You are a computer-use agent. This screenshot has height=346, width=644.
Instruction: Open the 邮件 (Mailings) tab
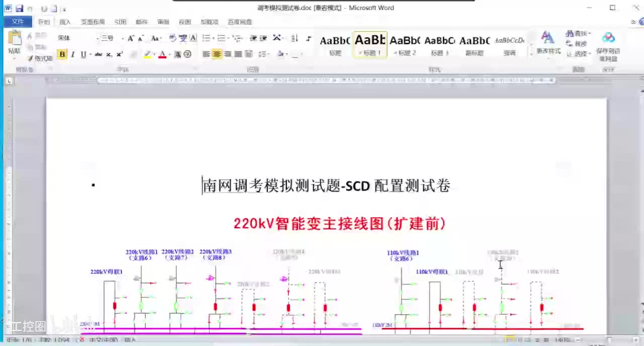tap(142, 22)
